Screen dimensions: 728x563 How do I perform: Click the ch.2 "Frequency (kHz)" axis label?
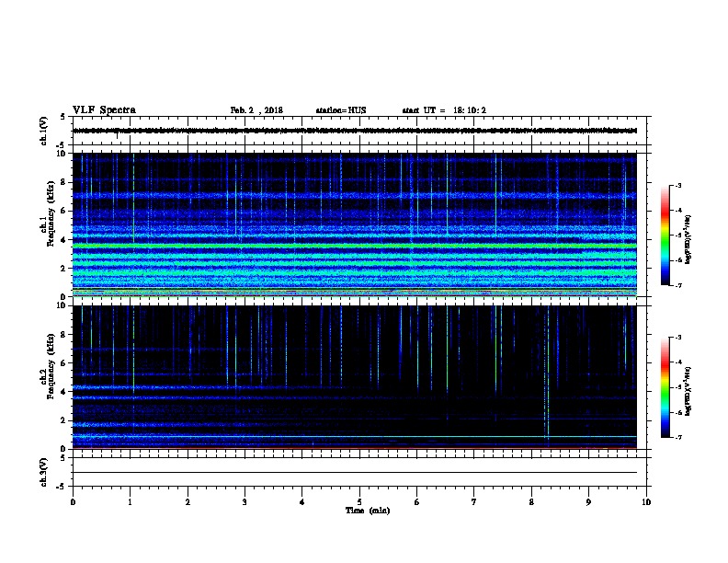(x=51, y=366)
